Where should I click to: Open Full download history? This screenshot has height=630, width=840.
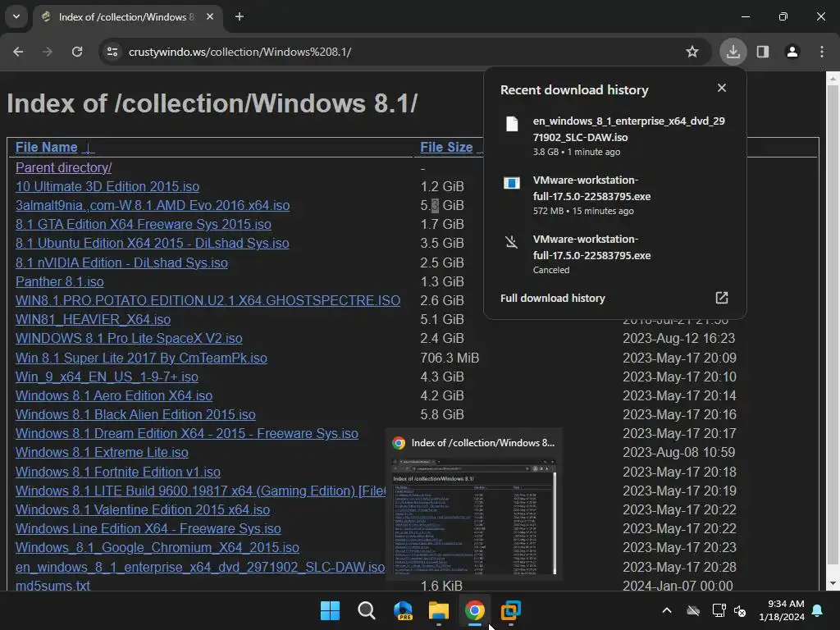[552, 299]
